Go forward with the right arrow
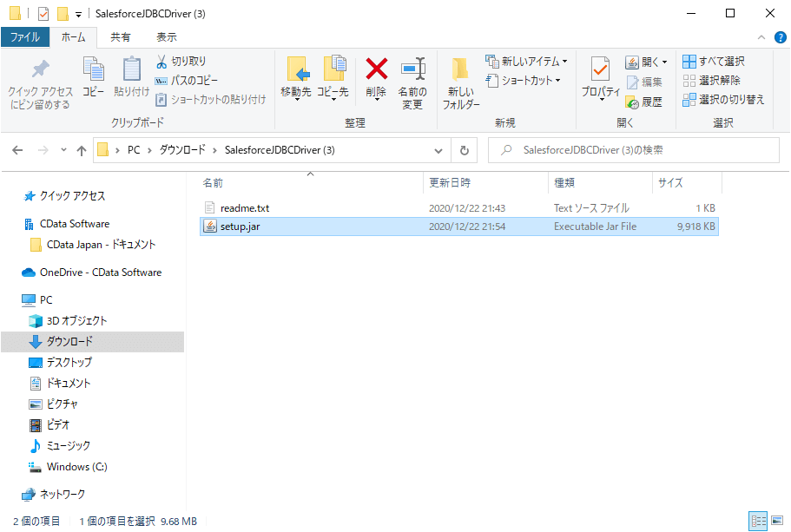Image resolution: width=791 pixels, height=532 pixels. point(43,150)
